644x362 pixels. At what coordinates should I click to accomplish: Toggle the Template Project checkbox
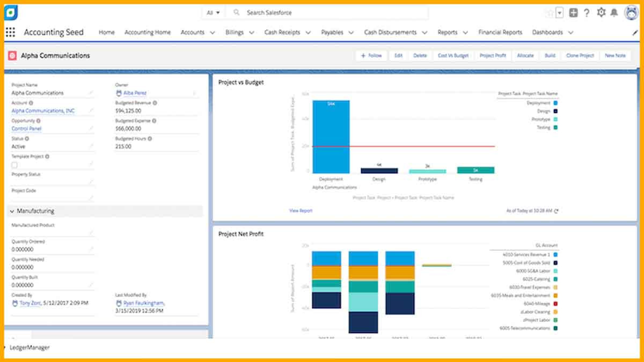pos(14,165)
